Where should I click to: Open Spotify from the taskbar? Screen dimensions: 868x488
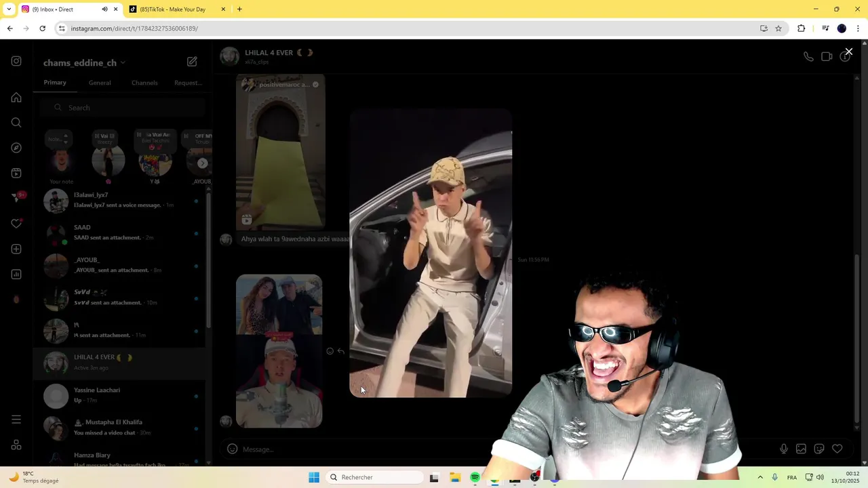[475, 477]
